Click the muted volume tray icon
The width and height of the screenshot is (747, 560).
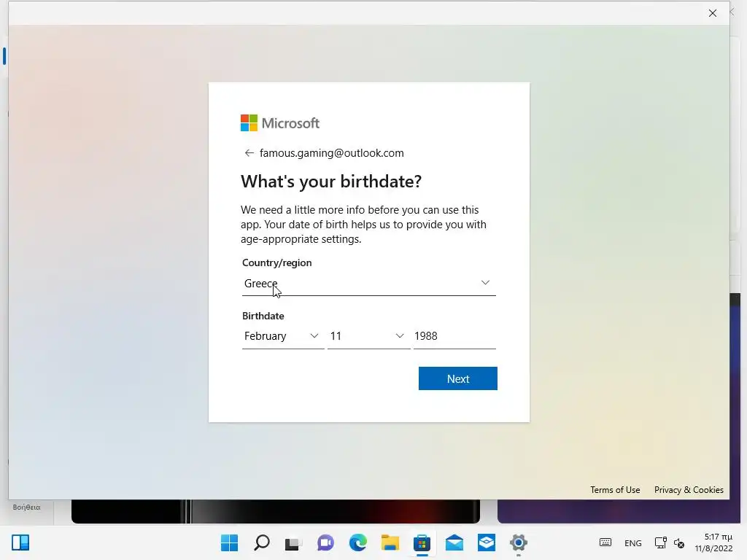(679, 542)
